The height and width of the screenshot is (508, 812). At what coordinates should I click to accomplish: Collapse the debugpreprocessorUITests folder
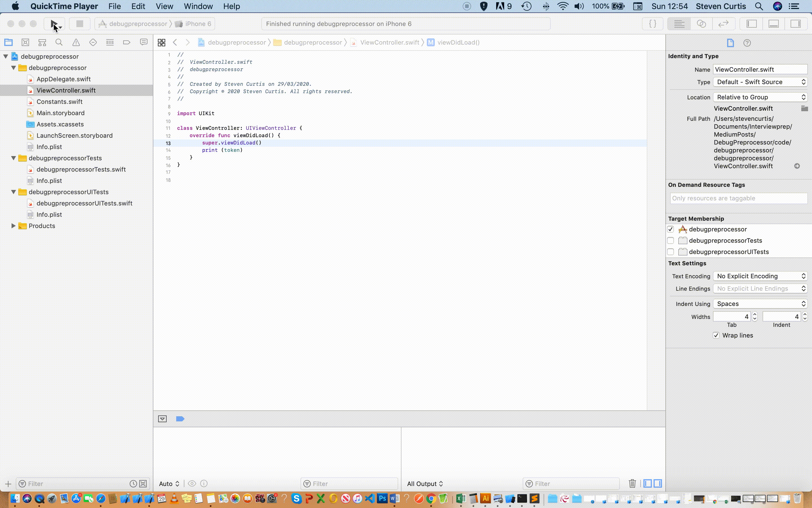click(14, 192)
